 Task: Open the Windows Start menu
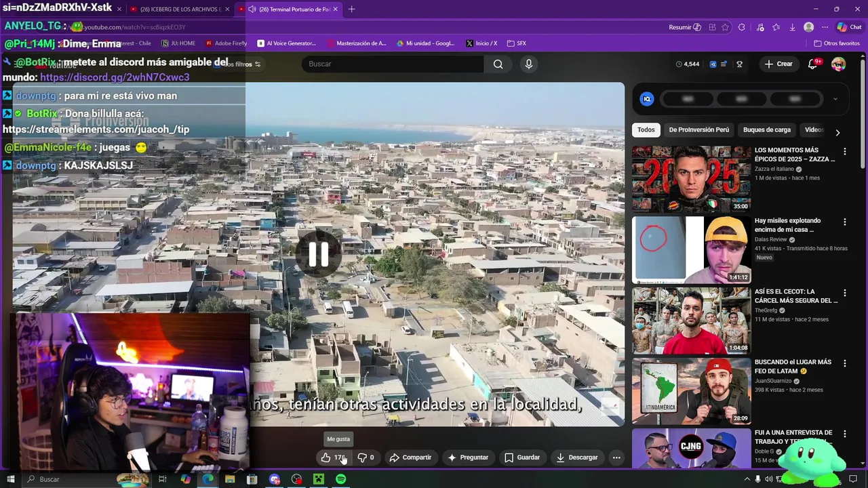10,479
